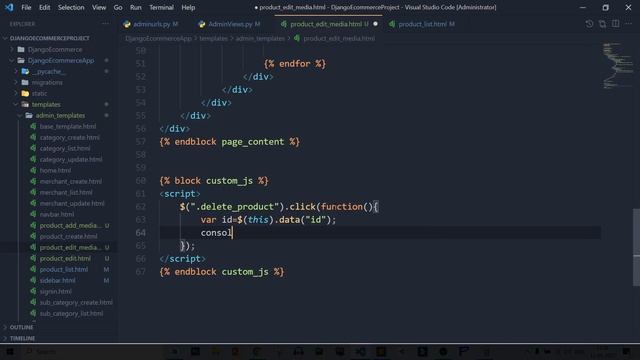
Task: Open sub_category_list.html file
Action: 71,313
